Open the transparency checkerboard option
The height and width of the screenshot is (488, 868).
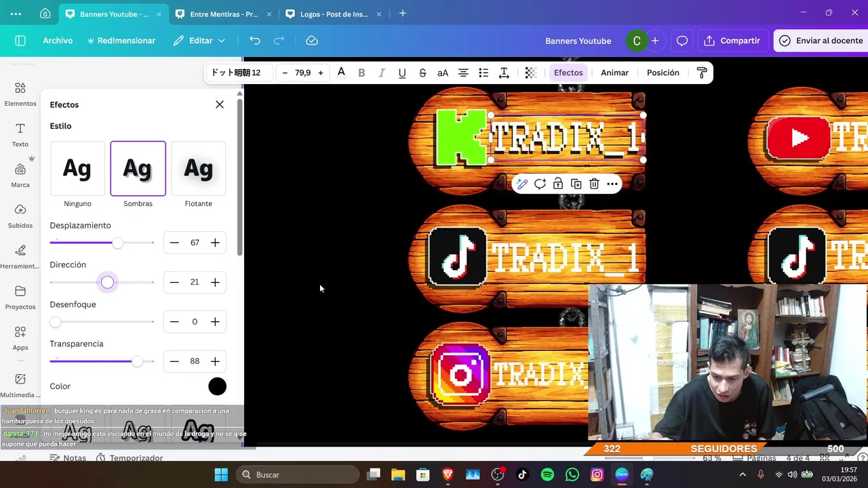pos(531,73)
